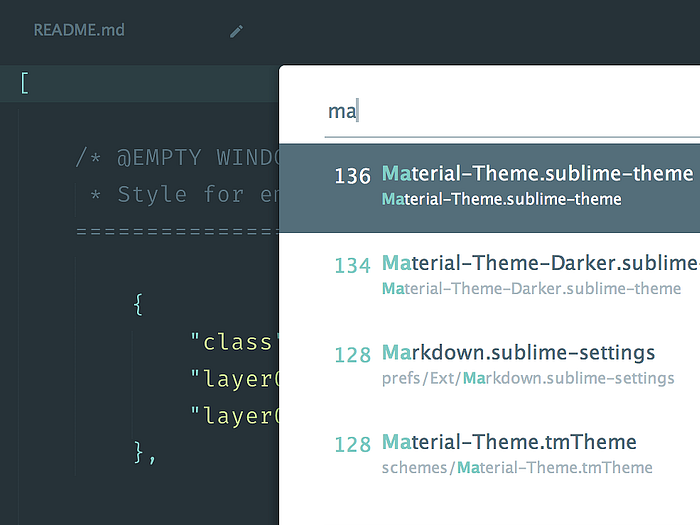This screenshot has width=700, height=525.
Task: Click the prefs/Ext/Markdown.sublime-settings path text
Action: (x=528, y=378)
